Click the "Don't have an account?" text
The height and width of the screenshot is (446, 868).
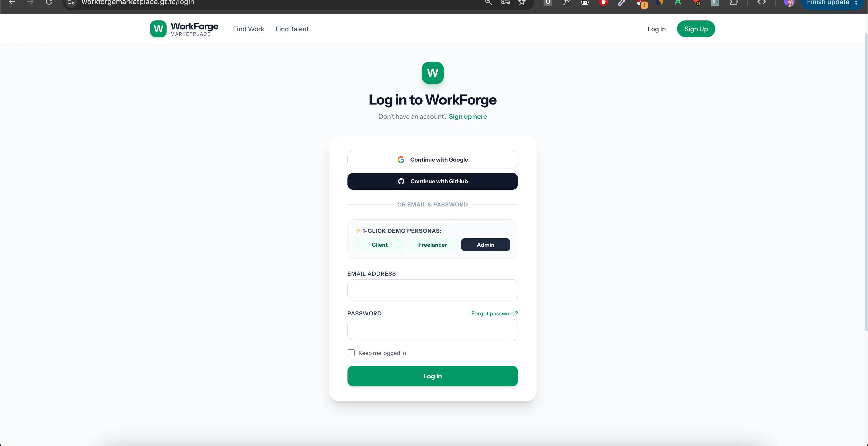(x=413, y=116)
